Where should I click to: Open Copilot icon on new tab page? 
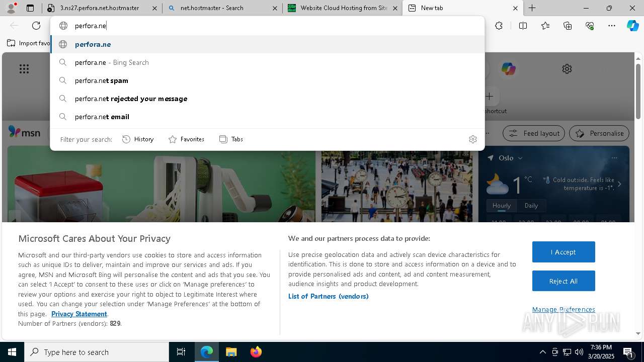[x=508, y=69]
